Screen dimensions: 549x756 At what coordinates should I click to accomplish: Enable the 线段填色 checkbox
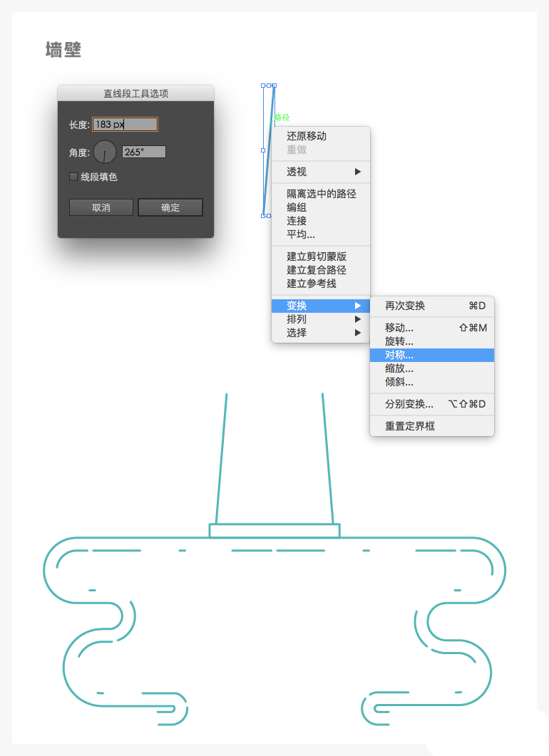coord(73,177)
